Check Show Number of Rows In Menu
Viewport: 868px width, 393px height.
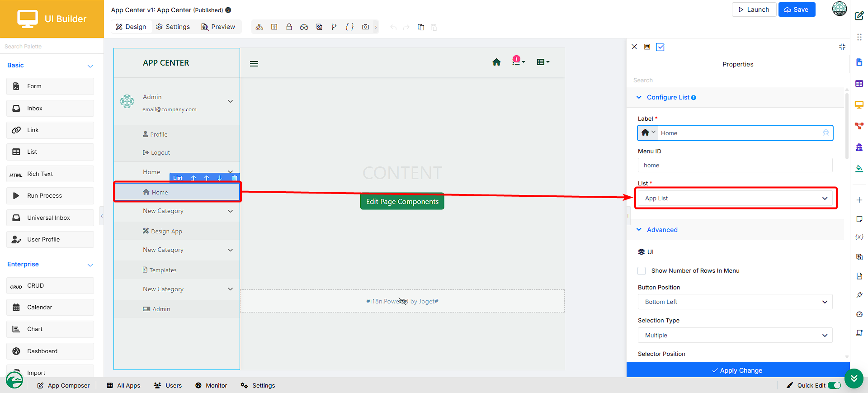click(642, 271)
